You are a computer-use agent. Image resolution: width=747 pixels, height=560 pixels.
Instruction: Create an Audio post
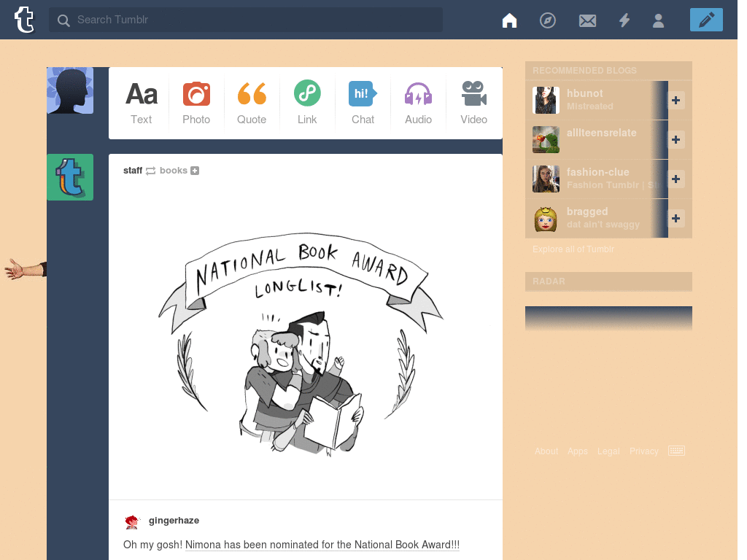pyautogui.click(x=418, y=102)
